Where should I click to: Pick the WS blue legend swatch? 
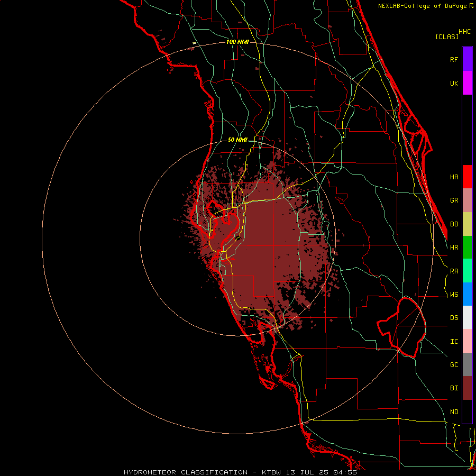click(x=467, y=294)
